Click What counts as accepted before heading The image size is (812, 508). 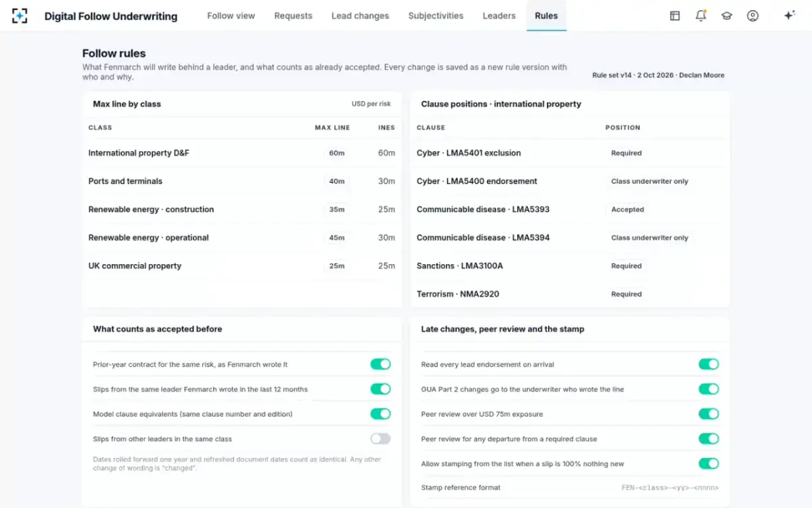pyautogui.click(x=158, y=329)
